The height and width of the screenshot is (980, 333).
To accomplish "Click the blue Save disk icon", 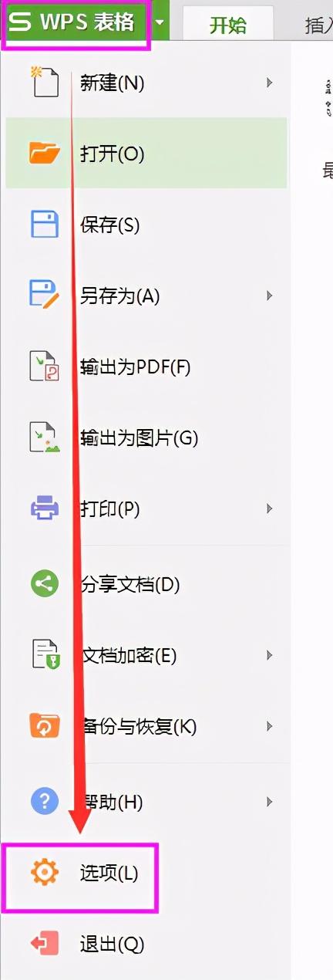I will click(44, 225).
